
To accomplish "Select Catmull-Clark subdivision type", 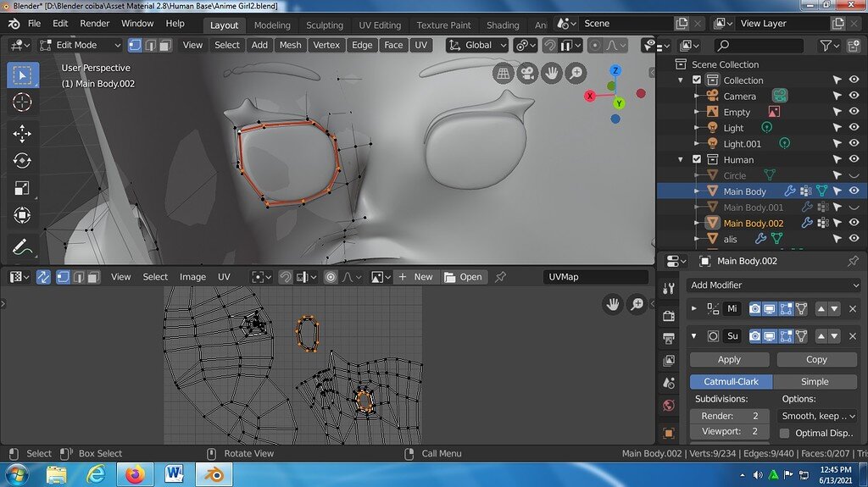I will click(x=732, y=381).
